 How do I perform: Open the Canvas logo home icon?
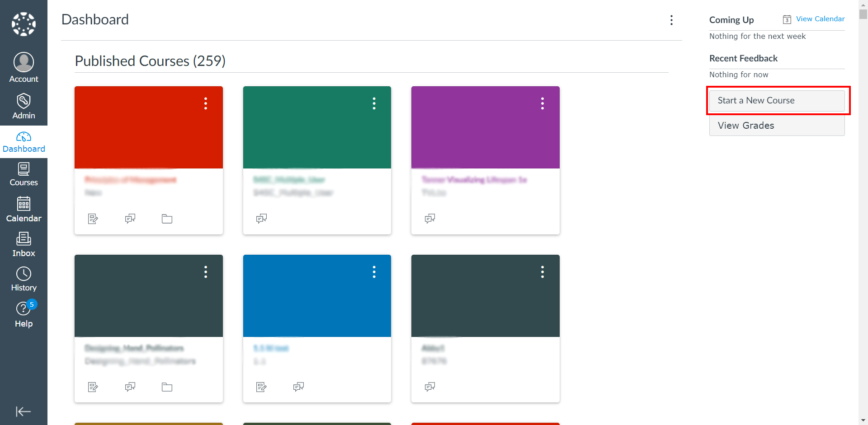pos(24,24)
